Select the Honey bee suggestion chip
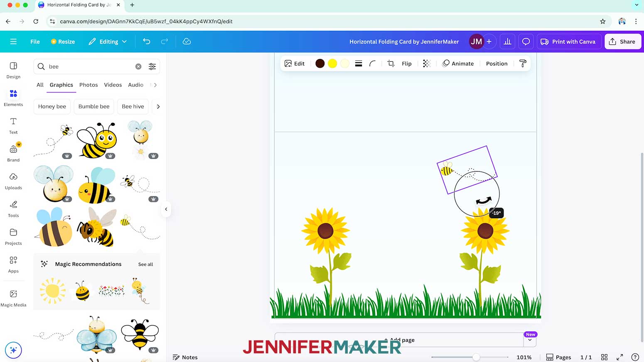Screen dimensions: 644x362 pos(52,106)
